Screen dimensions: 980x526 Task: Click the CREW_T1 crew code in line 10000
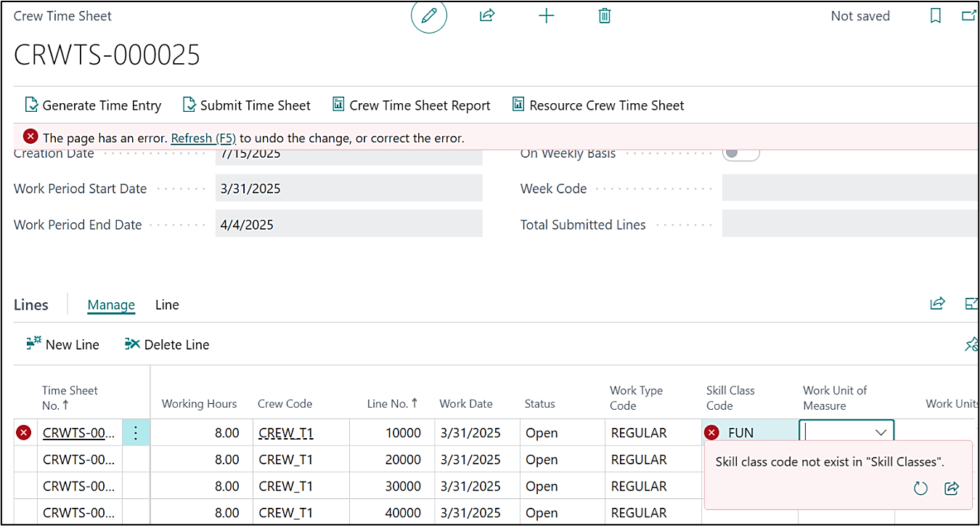286,433
